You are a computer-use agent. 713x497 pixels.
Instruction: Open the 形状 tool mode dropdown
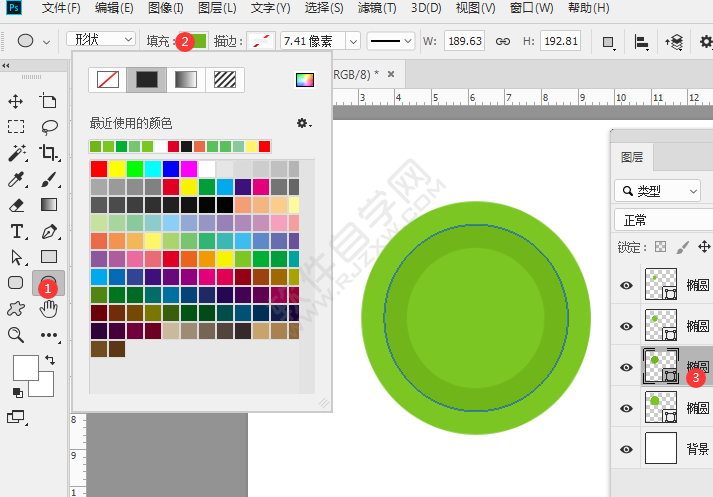click(101, 40)
